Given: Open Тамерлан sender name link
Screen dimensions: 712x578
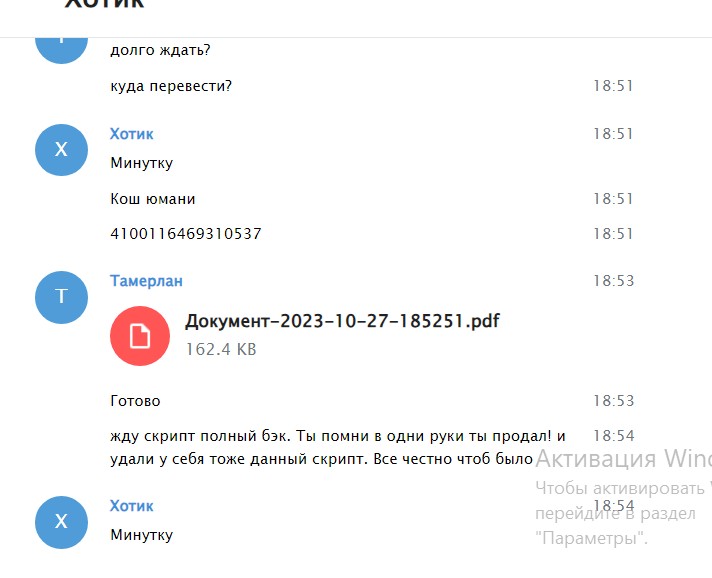Looking at the screenshot, I should [x=146, y=281].
